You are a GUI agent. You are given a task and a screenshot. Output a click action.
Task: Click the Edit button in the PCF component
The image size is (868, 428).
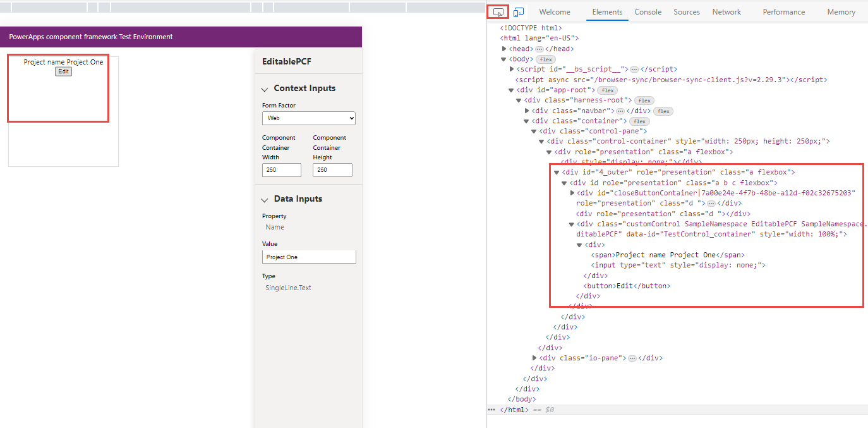click(63, 71)
